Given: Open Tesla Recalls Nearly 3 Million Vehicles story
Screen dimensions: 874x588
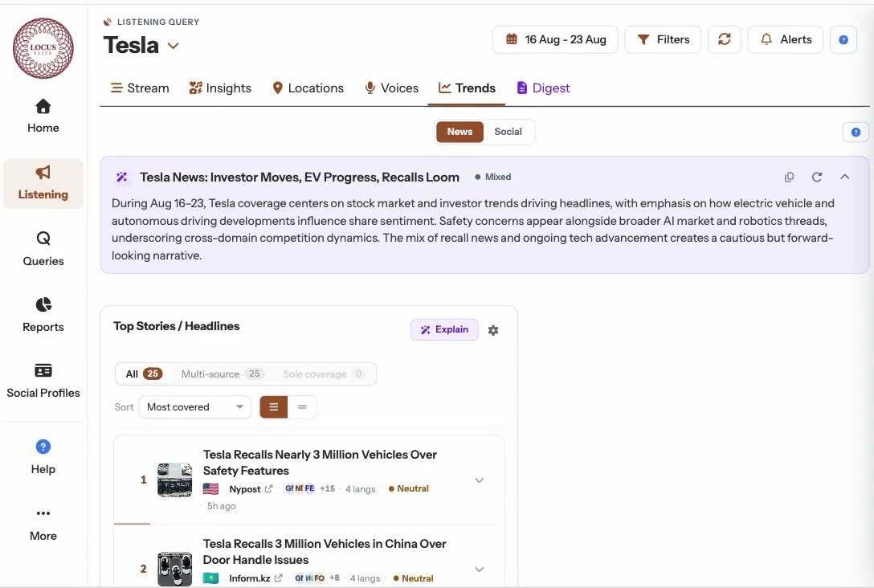Looking at the screenshot, I should coord(320,463).
